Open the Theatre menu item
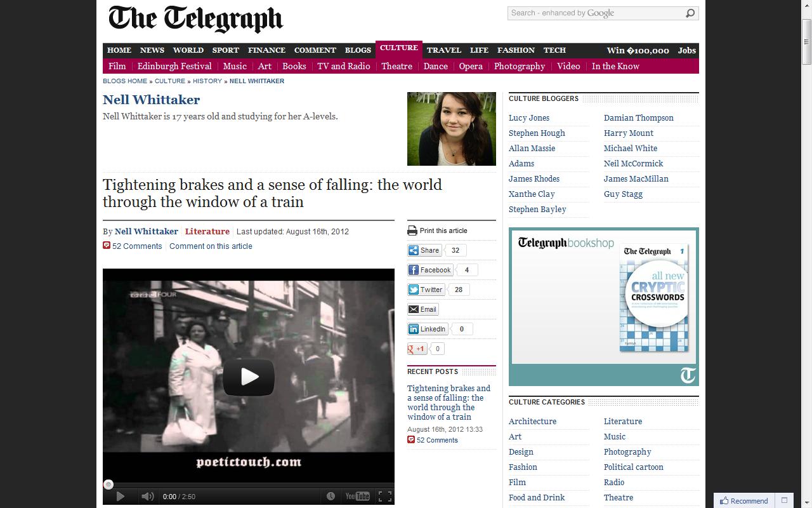This screenshot has height=508, width=812. point(396,66)
